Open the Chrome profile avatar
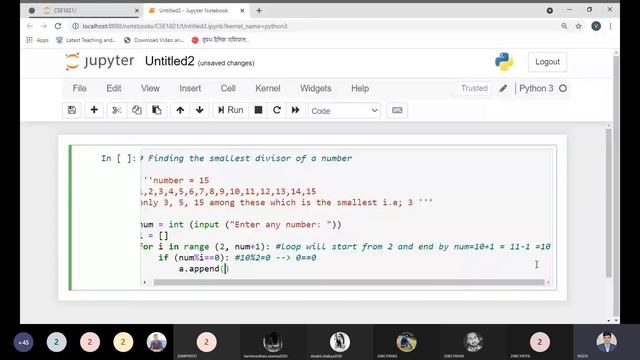This screenshot has height=360, width=640. [596, 26]
